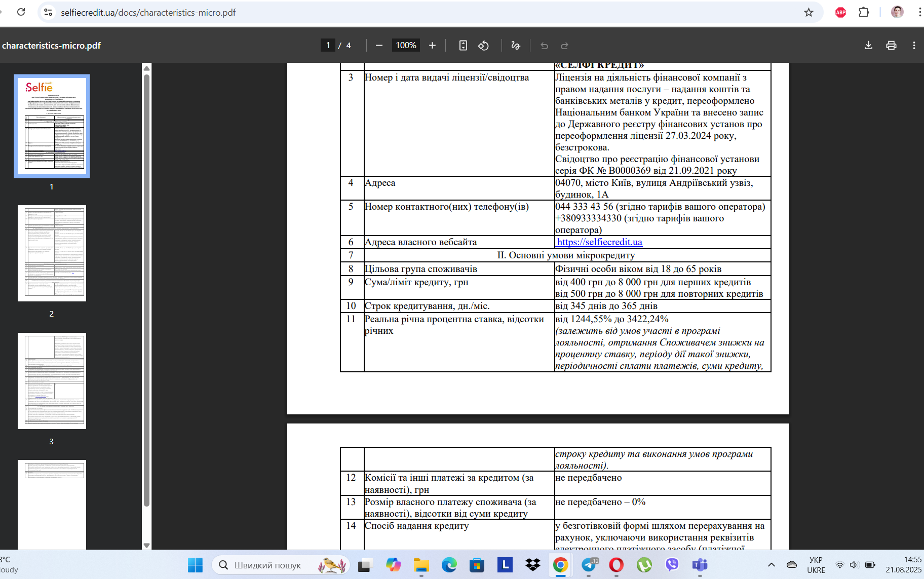Viewport: 924px width, 579px height.
Task: Reload the page with the refresh icon
Action: click(x=21, y=12)
